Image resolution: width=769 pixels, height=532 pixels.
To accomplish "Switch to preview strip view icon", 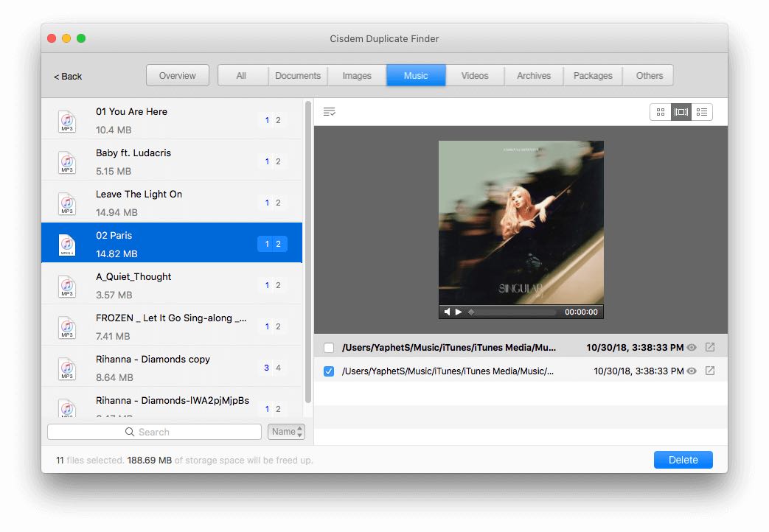I will click(x=681, y=112).
